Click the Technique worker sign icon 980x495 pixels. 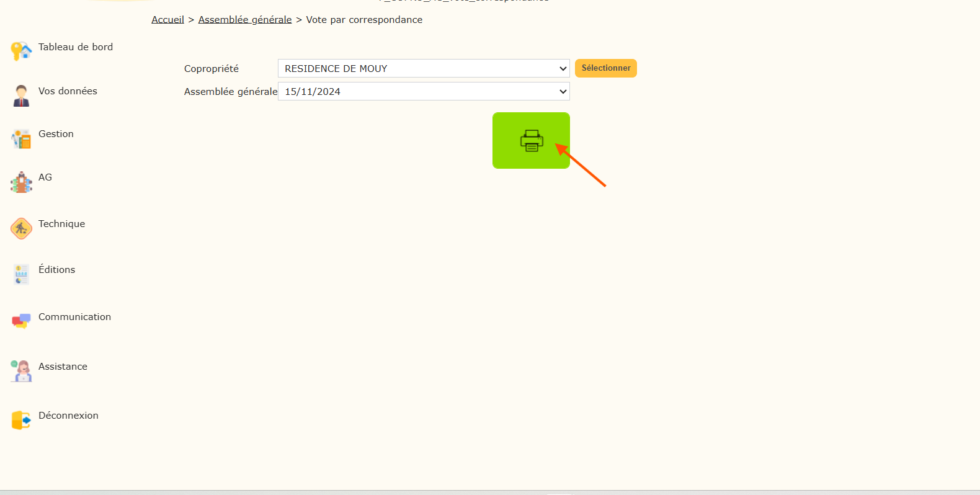point(21,228)
